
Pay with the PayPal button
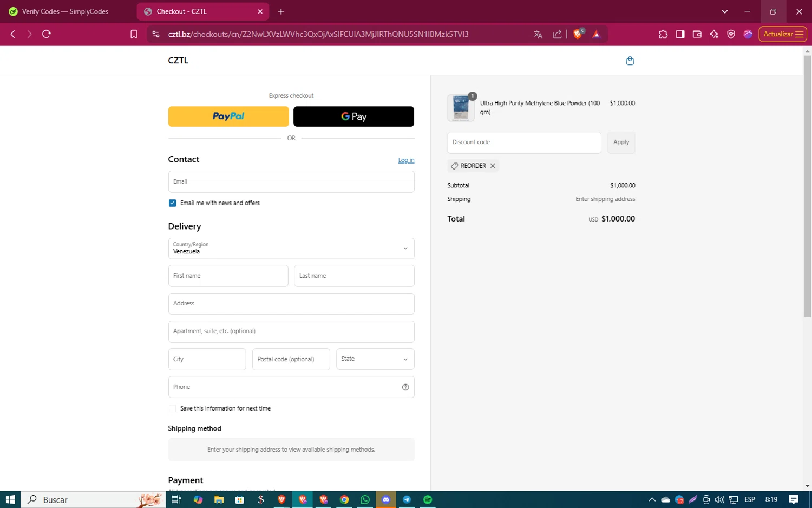(x=228, y=116)
